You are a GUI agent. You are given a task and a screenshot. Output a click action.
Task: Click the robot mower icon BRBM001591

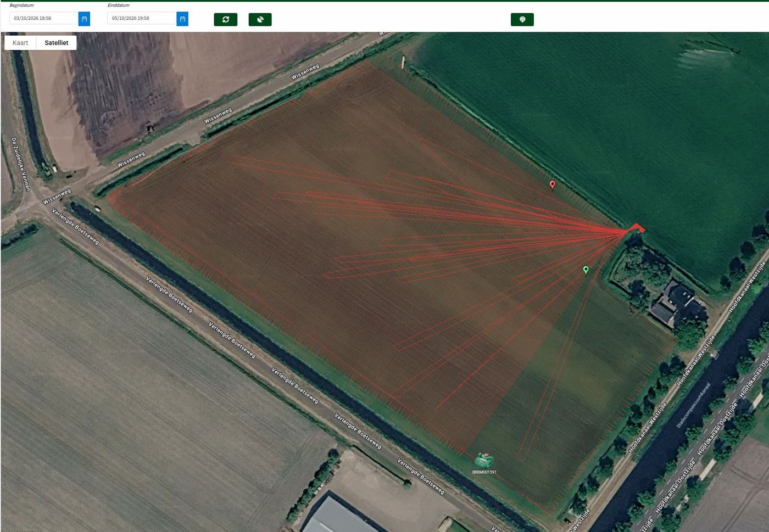pos(484,460)
